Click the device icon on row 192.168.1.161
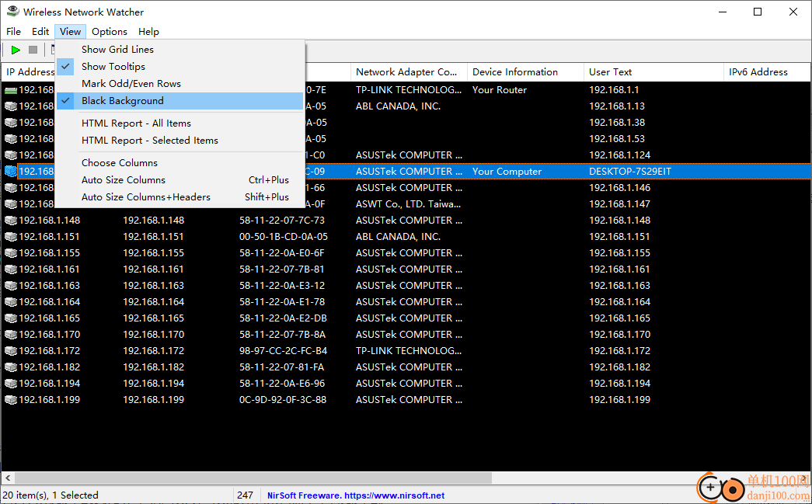812x504 pixels. tap(11, 269)
